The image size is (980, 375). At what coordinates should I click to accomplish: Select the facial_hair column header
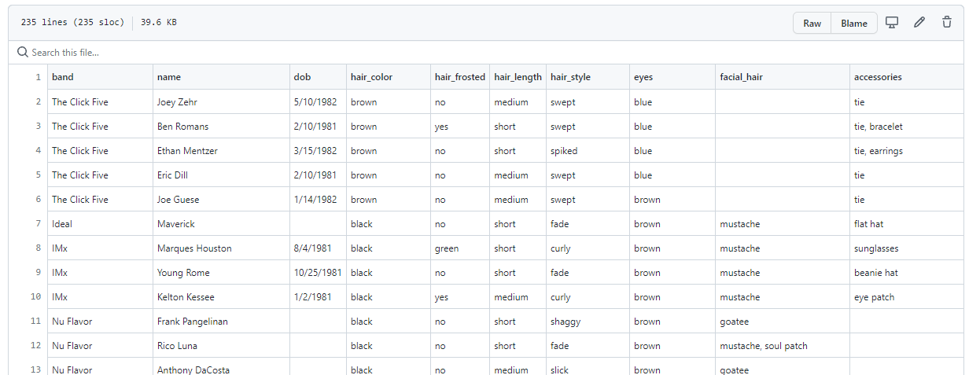tap(783, 77)
